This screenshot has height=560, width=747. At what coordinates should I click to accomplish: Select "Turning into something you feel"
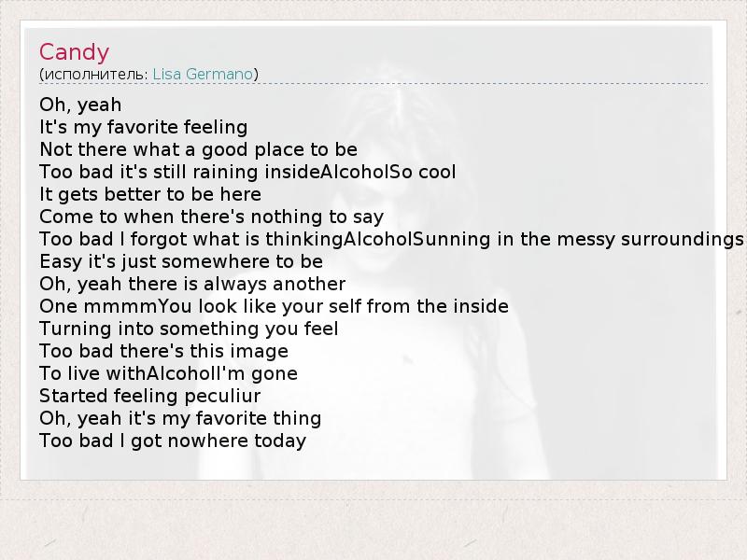click(x=189, y=329)
